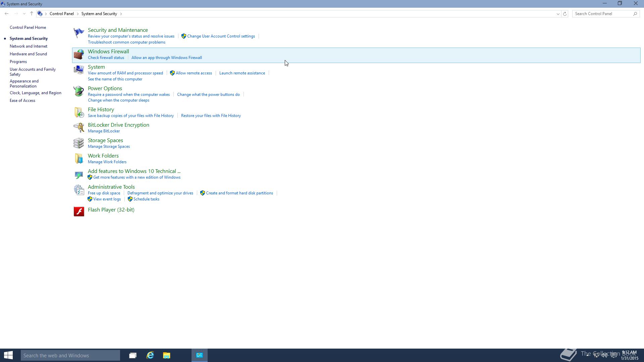Image resolution: width=644 pixels, height=362 pixels.
Task: Click the search magnifier icon
Action: click(x=635, y=14)
